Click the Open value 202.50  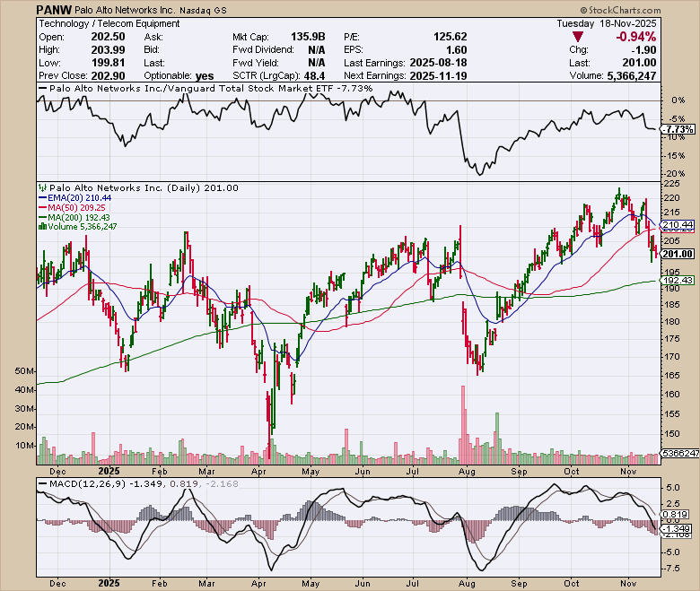coord(108,37)
